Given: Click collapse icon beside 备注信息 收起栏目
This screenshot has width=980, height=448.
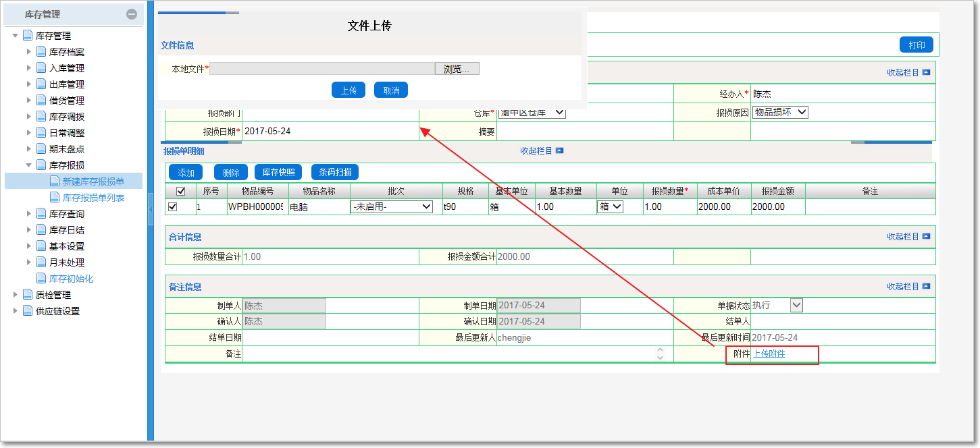Looking at the screenshot, I should (926, 287).
